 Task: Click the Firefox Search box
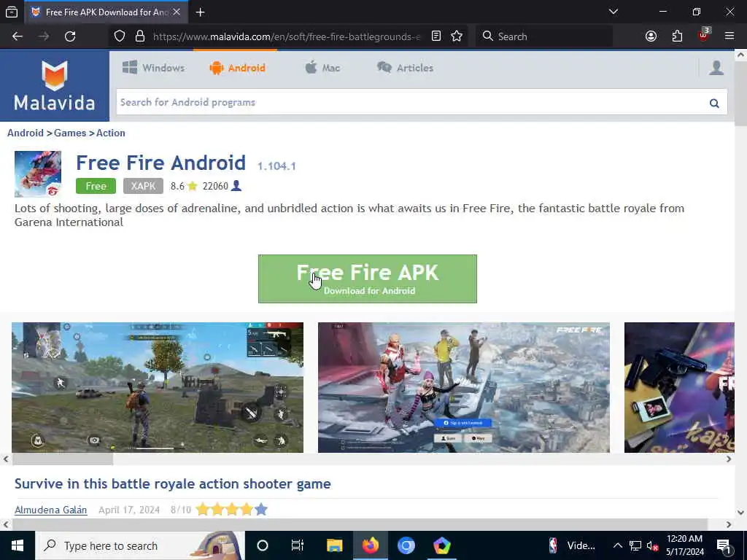tap(544, 36)
